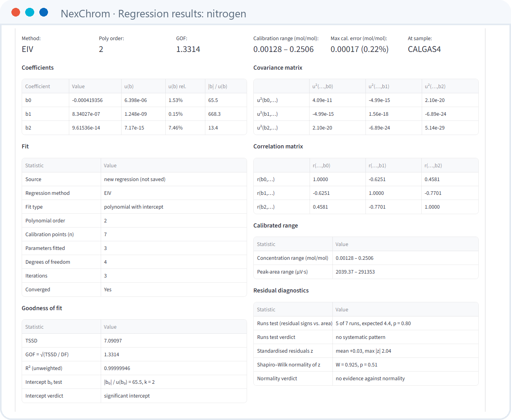Select the TSSD value 7.09097
511x420 pixels.
tap(113, 341)
